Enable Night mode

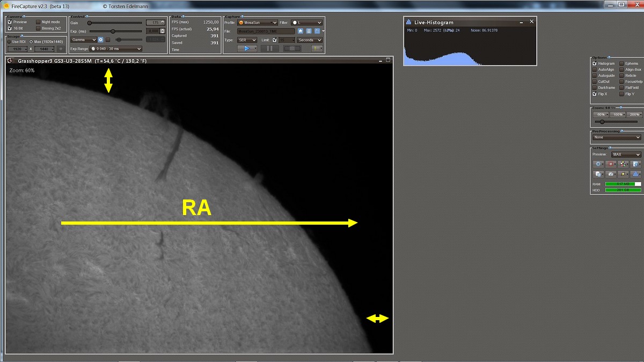[38, 22]
